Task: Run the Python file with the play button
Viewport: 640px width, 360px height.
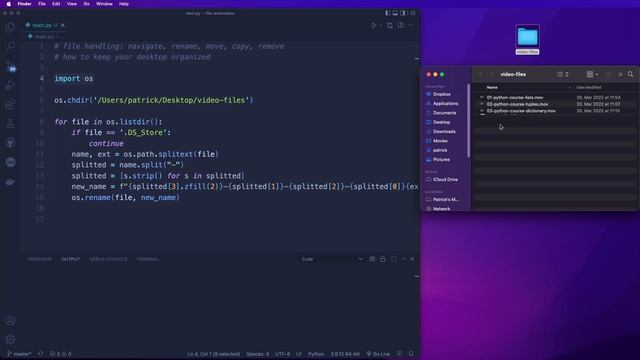Action: 373,25
